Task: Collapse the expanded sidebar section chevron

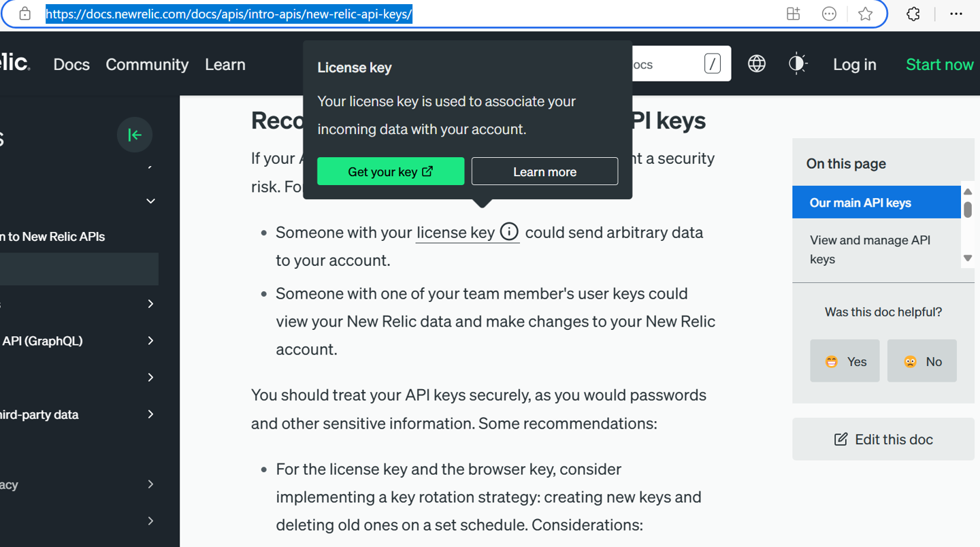Action: point(150,201)
